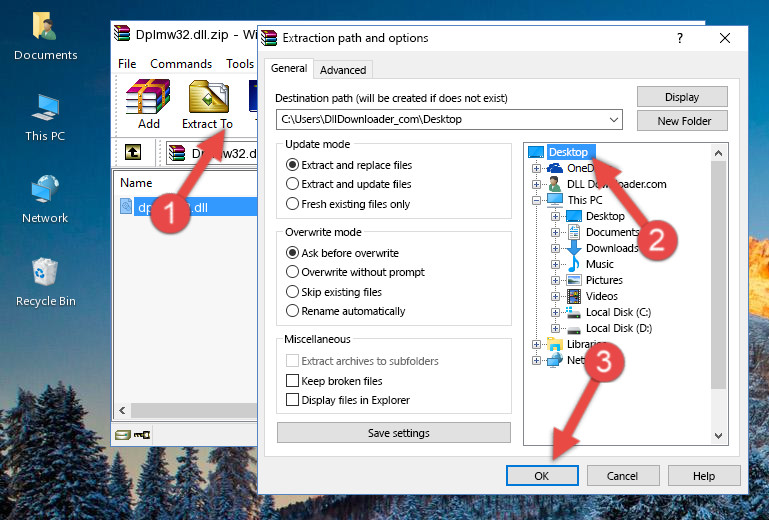769x520 pixels.
Task: Enable Keep broken files checkbox
Action: coord(292,381)
